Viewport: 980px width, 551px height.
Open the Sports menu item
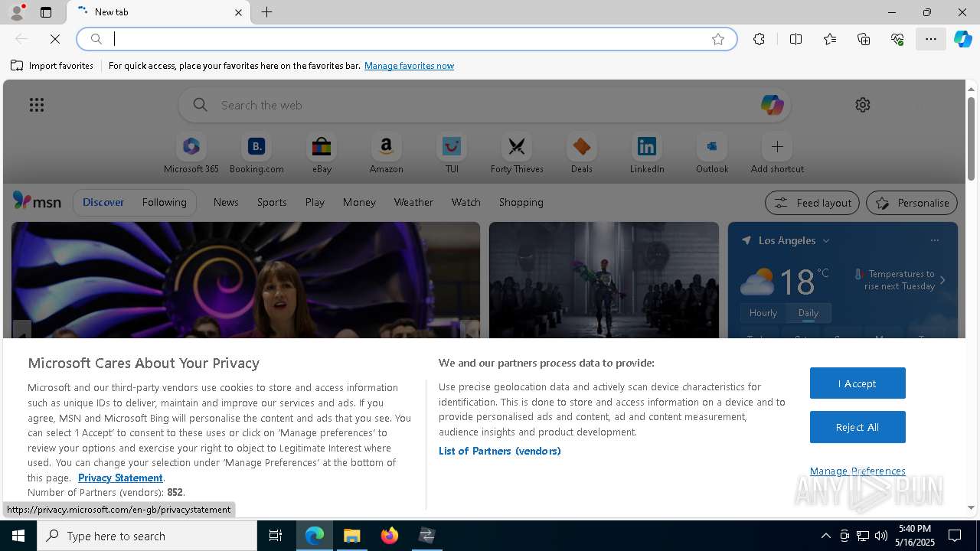tap(272, 202)
